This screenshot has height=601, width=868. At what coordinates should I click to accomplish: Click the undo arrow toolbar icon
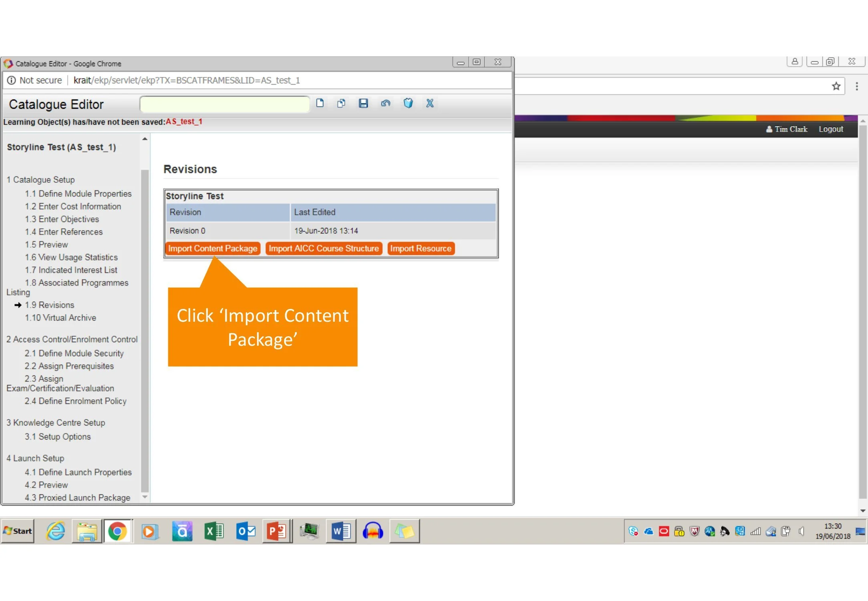[386, 103]
